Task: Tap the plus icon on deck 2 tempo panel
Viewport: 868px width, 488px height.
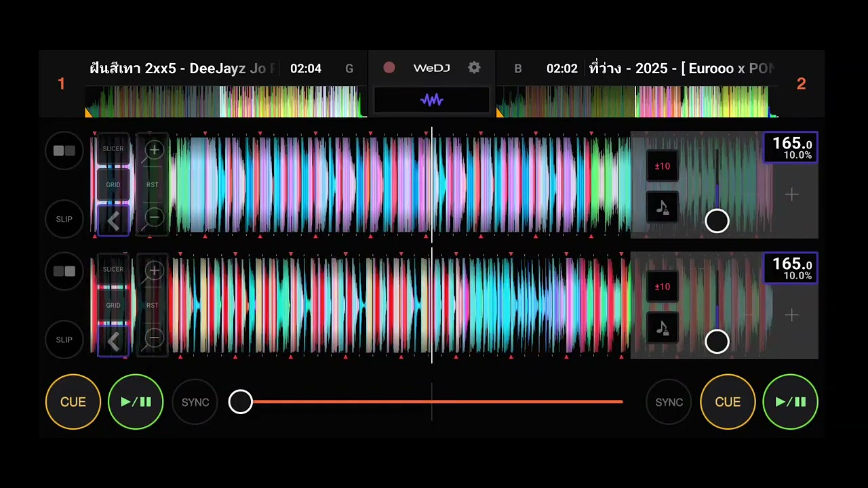Action: point(791,315)
